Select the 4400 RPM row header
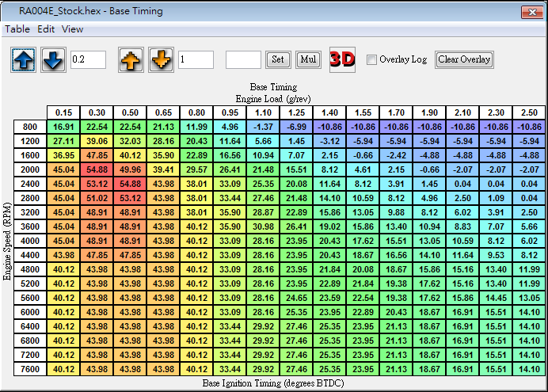Image resolution: width=548 pixels, height=392 pixels. tap(30, 255)
